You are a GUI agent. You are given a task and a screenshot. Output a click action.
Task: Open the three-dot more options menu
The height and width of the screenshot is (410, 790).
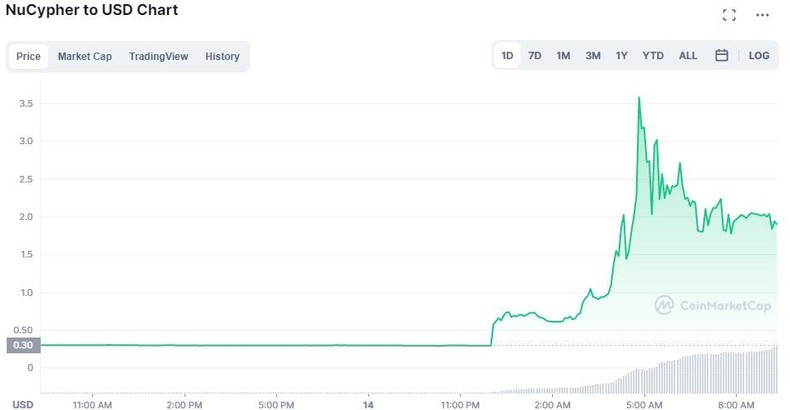pos(763,15)
